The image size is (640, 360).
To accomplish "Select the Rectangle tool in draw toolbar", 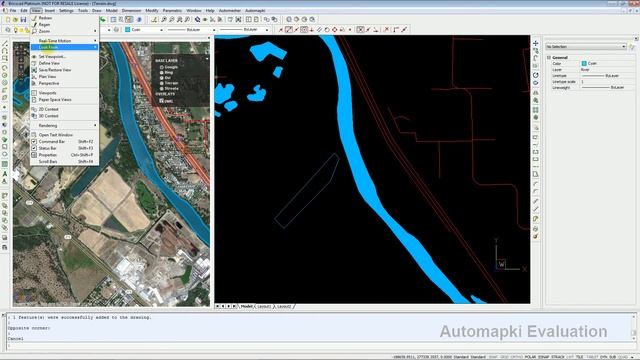I will (4, 59).
